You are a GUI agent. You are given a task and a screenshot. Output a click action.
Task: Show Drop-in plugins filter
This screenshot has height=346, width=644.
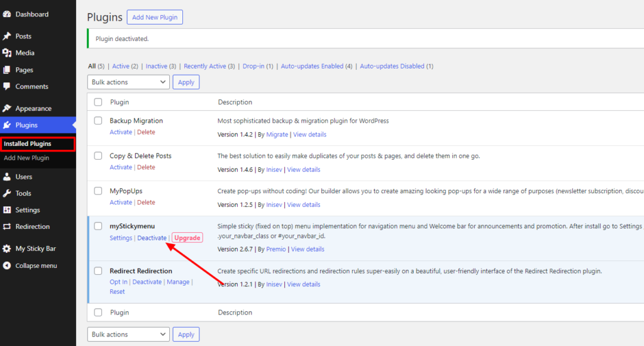[253, 66]
